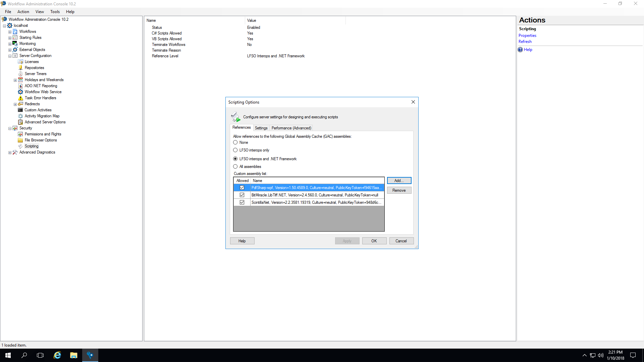644x362 pixels.
Task: Switch to the Settings tab
Action: 261,128
